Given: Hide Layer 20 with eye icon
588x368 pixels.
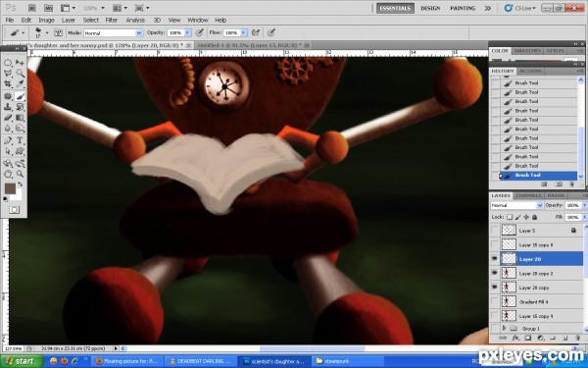Looking at the screenshot, I should (x=495, y=259).
